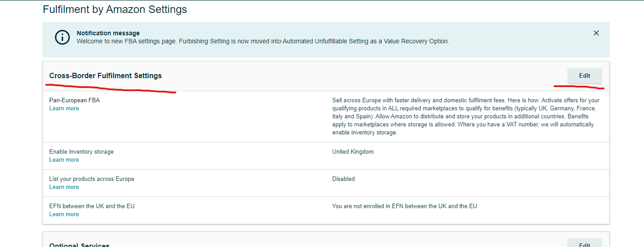Click the Enable inventory storage label
The height and width of the screenshot is (247, 644).
[81, 152]
